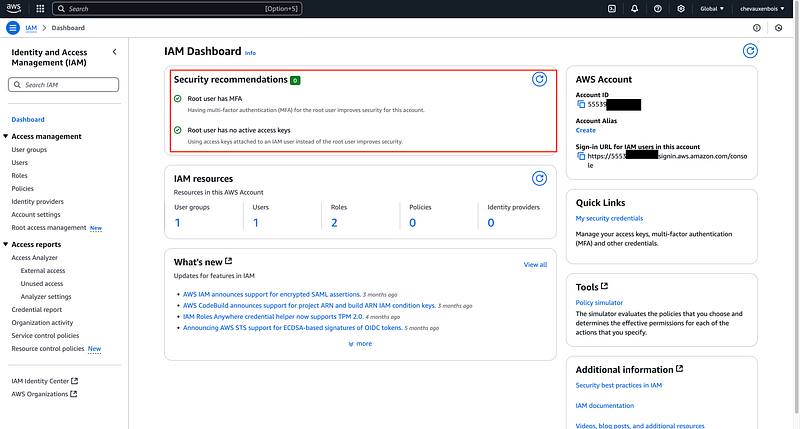Open Resource control policies in sidebar
Viewport: 800px width, 429px height.
tap(48, 349)
